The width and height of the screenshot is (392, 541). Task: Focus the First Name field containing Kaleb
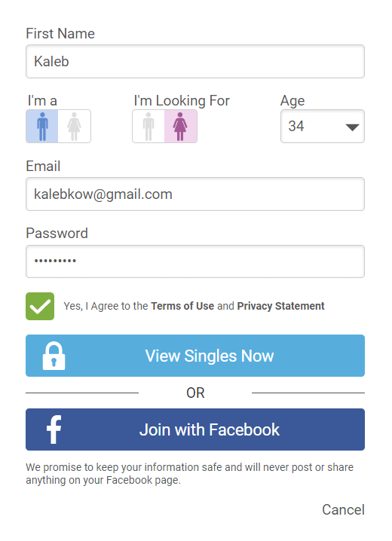195,62
